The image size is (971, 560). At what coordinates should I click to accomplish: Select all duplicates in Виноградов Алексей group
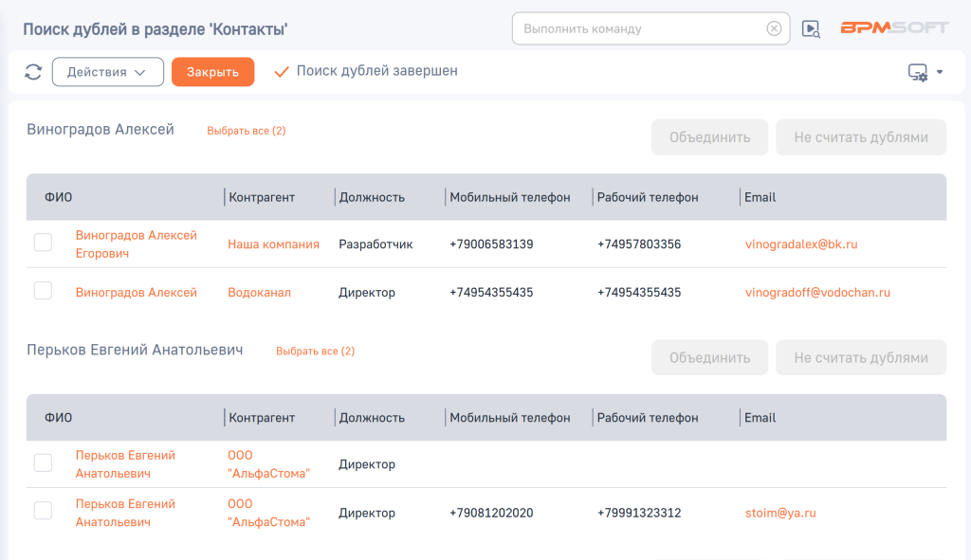[247, 131]
